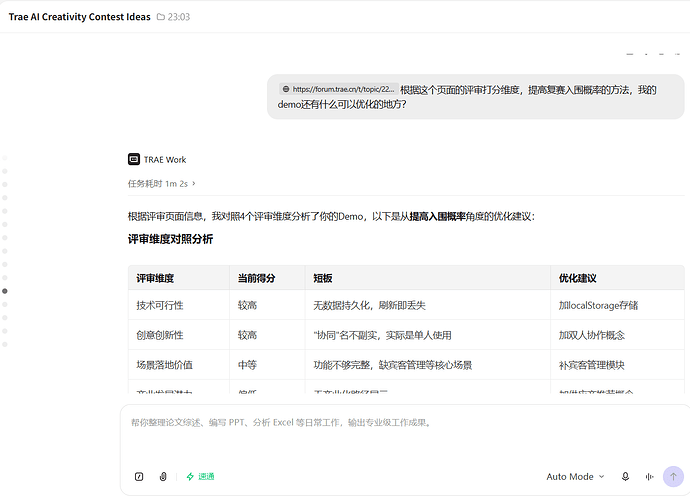690x498 pixels.
Task: Expand the 任务耗时 1m 2s details
Action: point(161,183)
